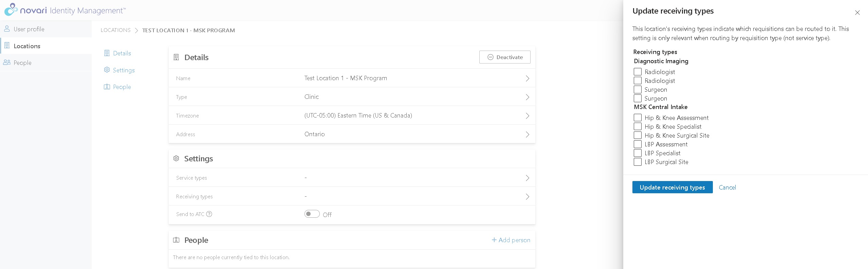Click the Update receiving types button

point(672,187)
